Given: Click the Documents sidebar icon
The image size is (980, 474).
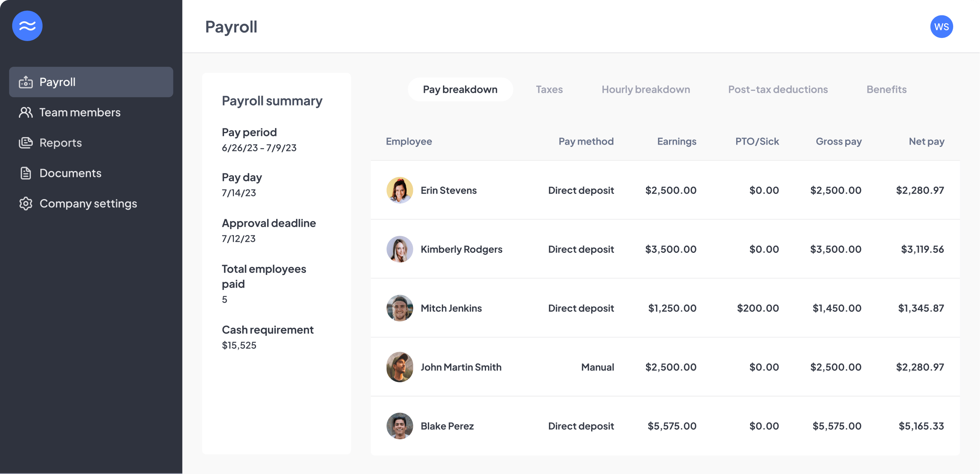Looking at the screenshot, I should pos(26,173).
